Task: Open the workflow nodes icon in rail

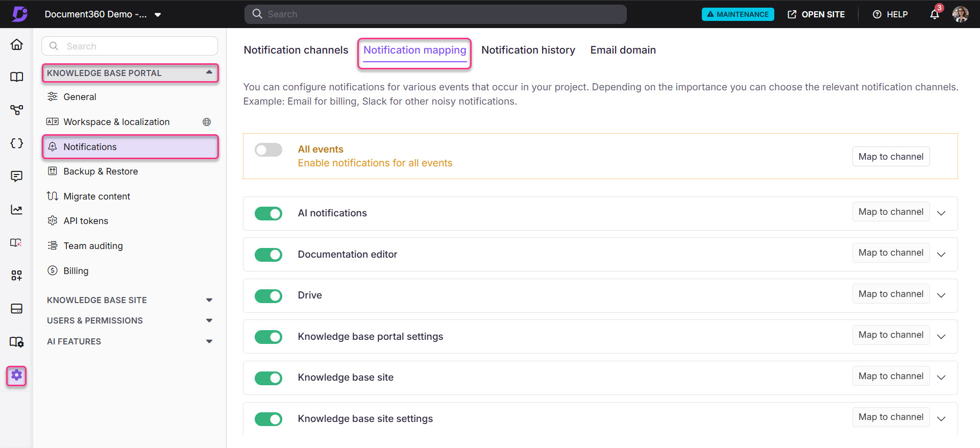Action: 17,110
